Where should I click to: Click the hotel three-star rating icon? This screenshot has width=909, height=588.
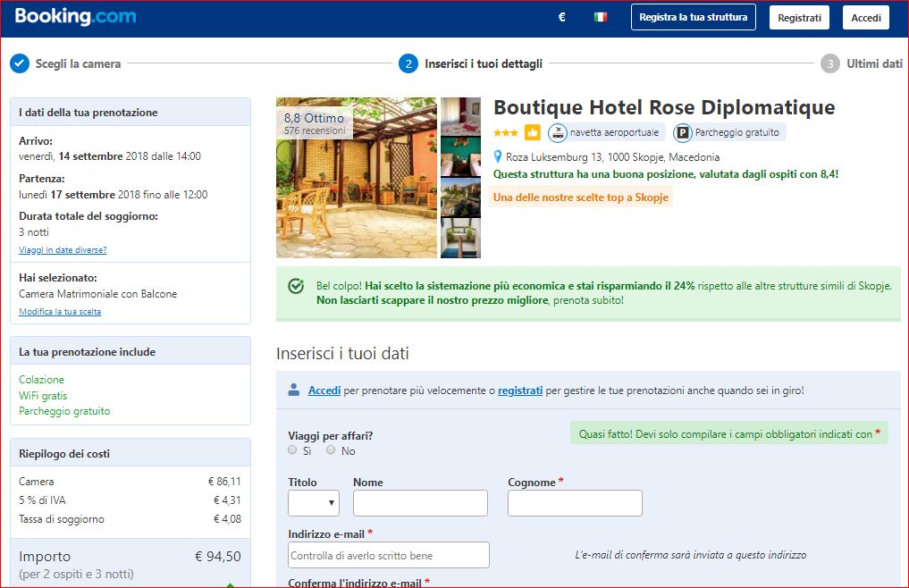point(506,133)
